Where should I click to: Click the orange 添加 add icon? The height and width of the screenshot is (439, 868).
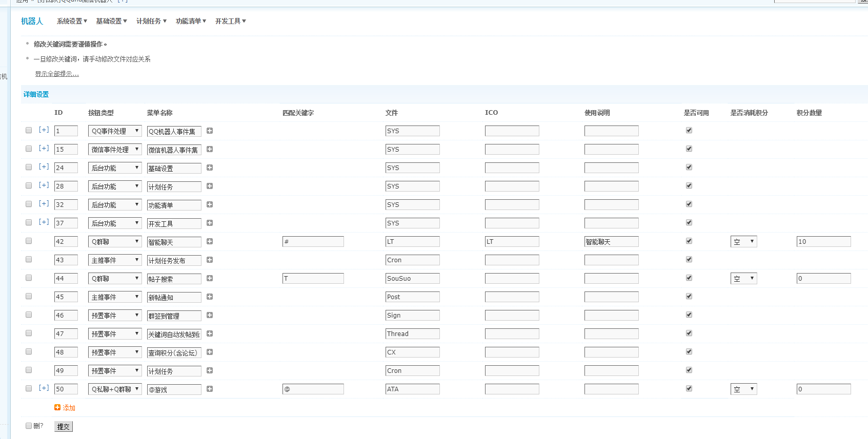tap(57, 407)
